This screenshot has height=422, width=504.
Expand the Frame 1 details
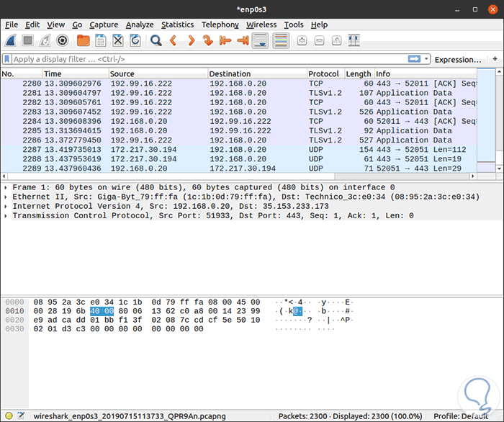6,187
